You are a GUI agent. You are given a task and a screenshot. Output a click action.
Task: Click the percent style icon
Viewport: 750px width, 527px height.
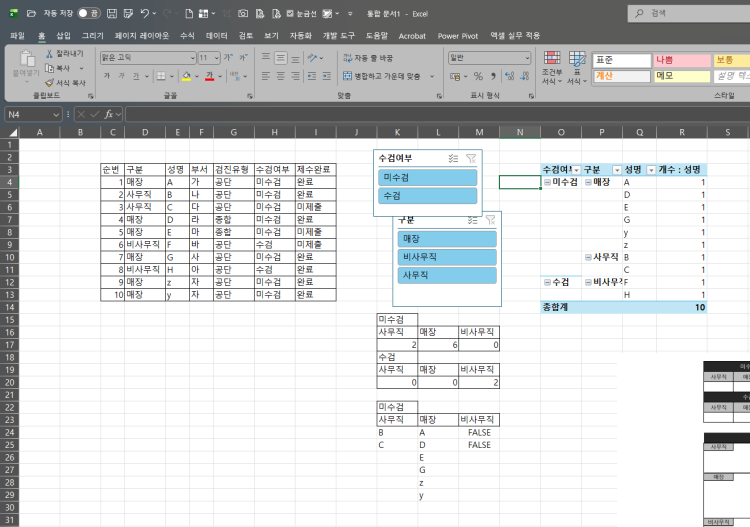click(x=478, y=76)
